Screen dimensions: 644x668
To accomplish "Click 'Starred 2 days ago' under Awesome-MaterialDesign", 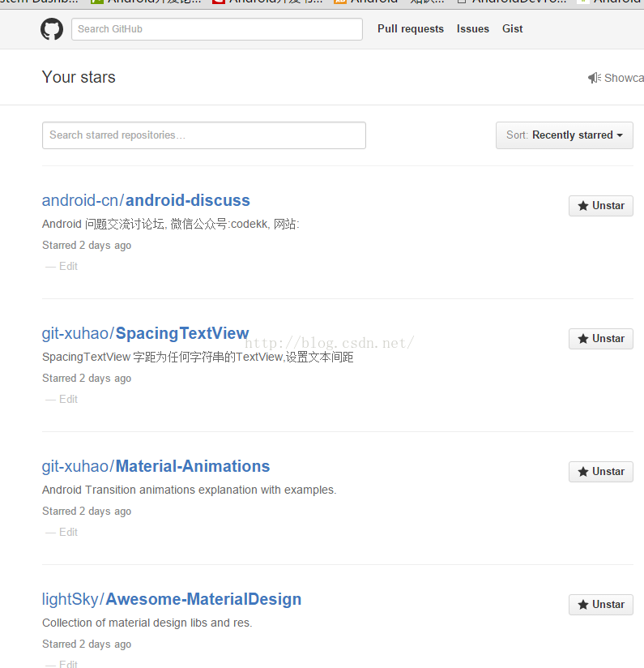I will pyautogui.click(x=87, y=644).
